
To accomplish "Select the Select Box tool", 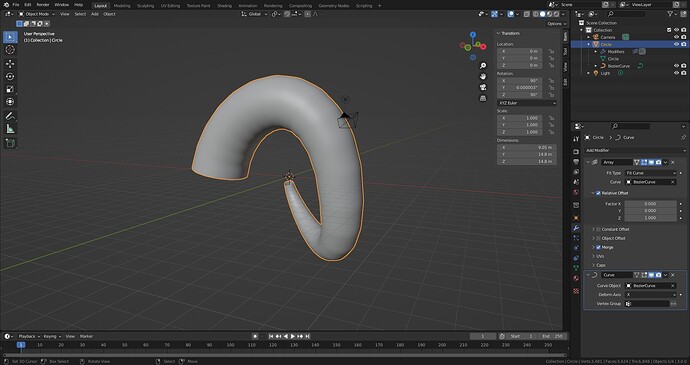I will click(x=10, y=37).
